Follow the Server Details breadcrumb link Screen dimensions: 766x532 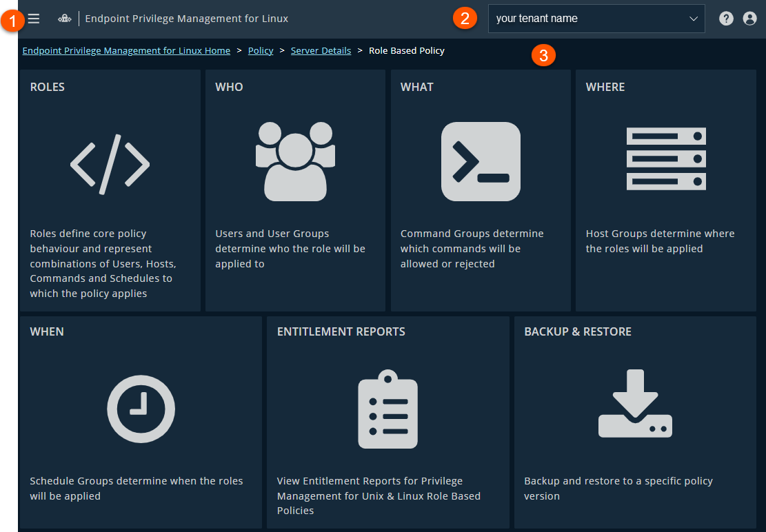321,51
